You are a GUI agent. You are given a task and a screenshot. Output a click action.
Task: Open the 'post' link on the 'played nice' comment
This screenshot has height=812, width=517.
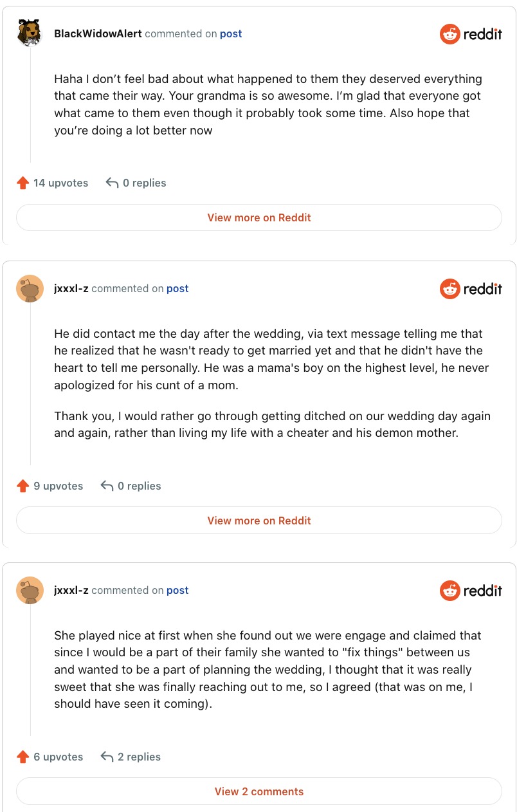[x=177, y=590]
